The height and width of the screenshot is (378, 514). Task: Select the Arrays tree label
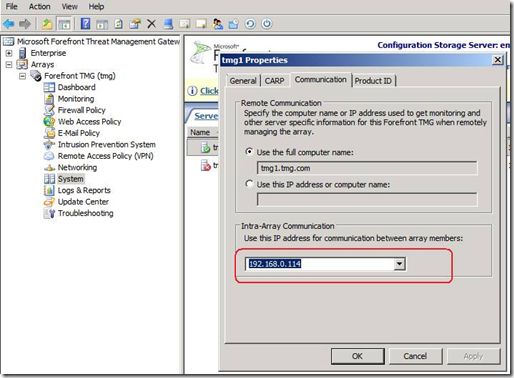pos(42,64)
